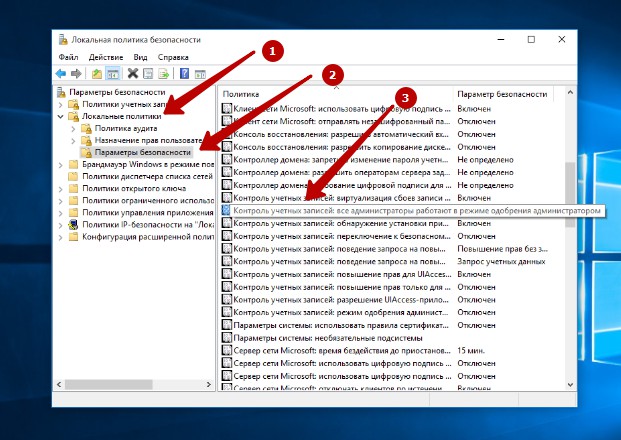The image size is (621, 440).
Task: Click the Properties toolbar icon
Action: tap(148, 74)
